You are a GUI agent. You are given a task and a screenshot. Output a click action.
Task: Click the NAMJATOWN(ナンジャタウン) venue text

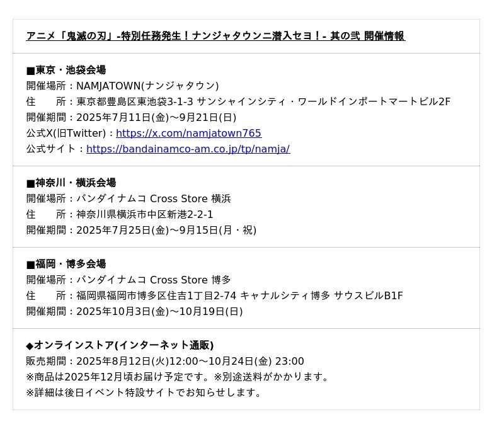(x=147, y=86)
